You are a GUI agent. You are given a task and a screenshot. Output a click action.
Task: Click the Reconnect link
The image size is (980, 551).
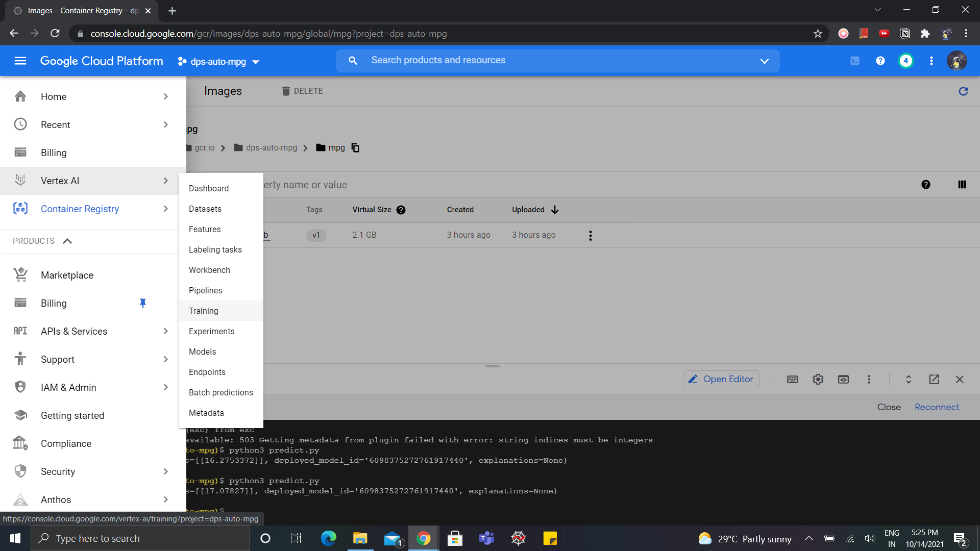[x=937, y=407]
